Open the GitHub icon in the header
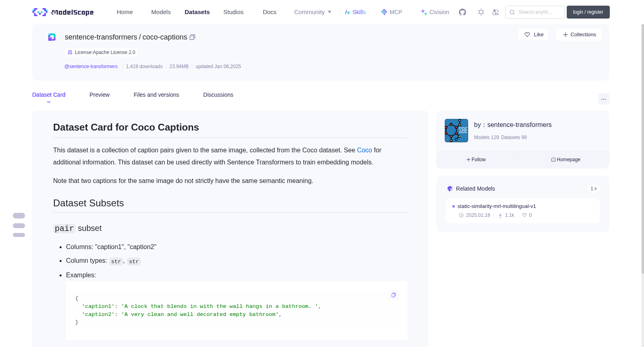This screenshot has width=644, height=347. tap(462, 12)
